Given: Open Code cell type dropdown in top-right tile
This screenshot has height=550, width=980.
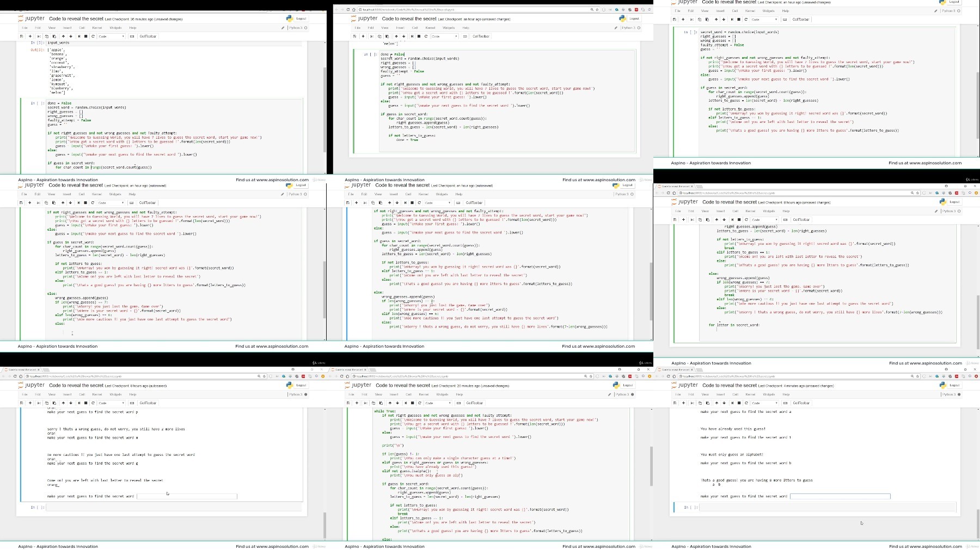Looking at the screenshot, I should pos(764,20).
